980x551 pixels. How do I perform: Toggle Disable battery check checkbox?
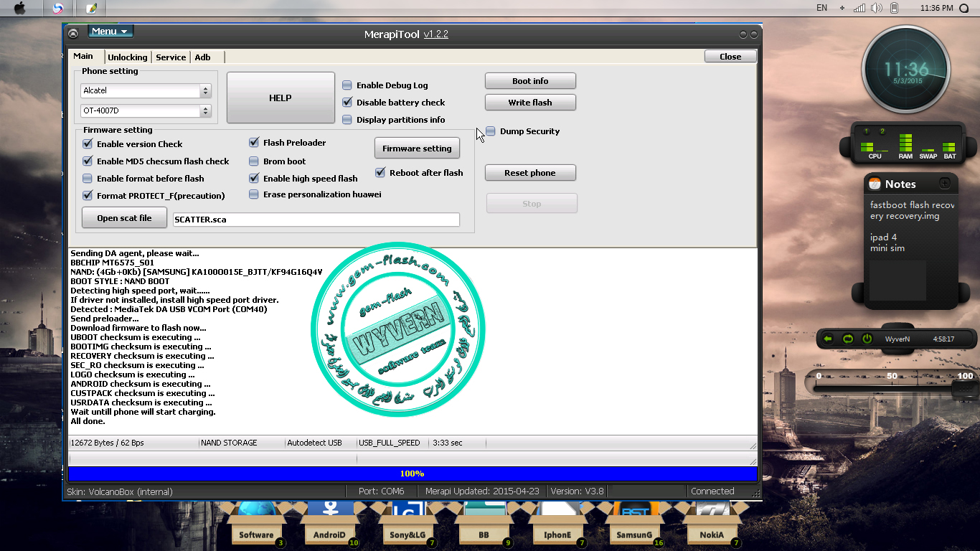[347, 103]
